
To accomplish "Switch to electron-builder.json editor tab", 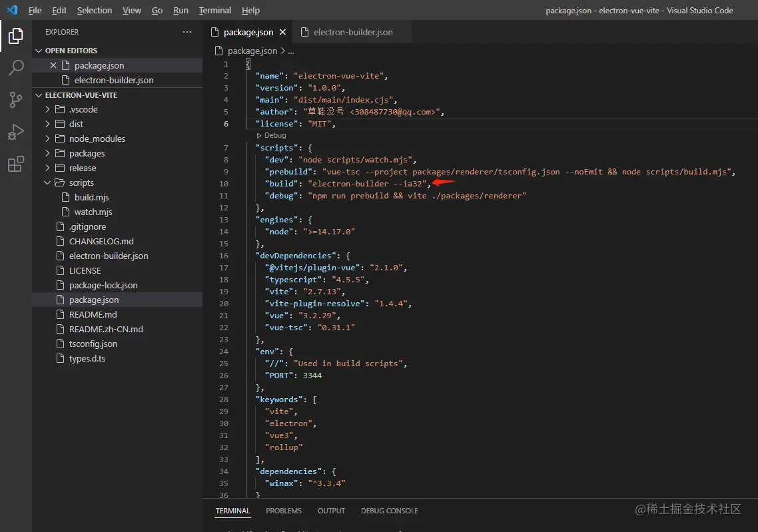I will click(353, 32).
